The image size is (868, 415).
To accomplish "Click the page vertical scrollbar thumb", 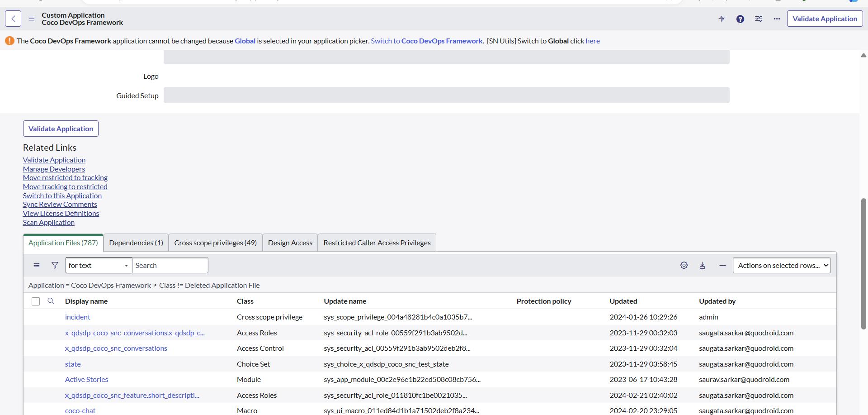I will [x=863, y=264].
